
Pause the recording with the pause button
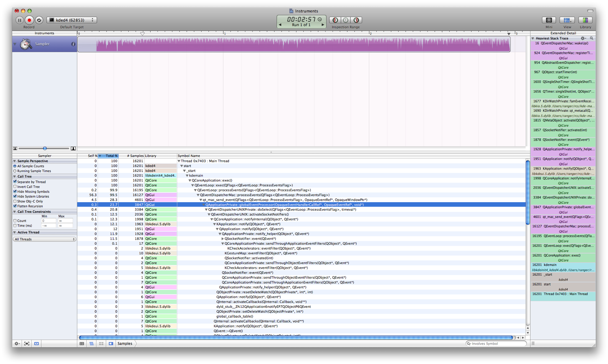pyautogui.click(x=19, y=20)
